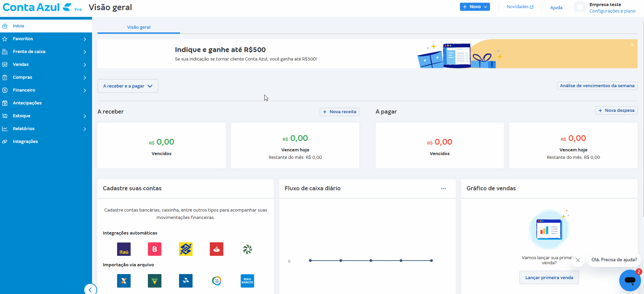Viewport: 644px width, 294px height.
Task: Expand the Frente de caixa chevron
Action: click(x=85, y=52)
